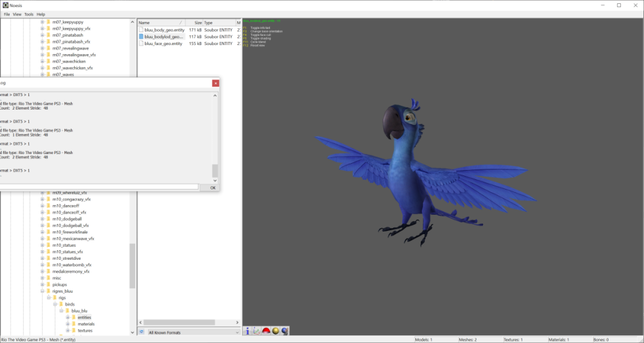This screenshot has height=343, width=644.
Task: Click the Noesis app icon in title bar
Action: tap(6, 5)
